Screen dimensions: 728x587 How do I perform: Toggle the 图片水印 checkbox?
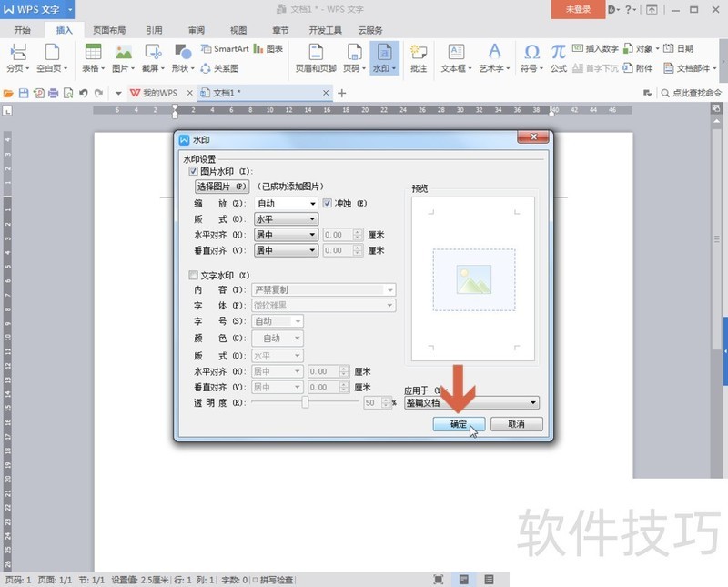point(193,171)
